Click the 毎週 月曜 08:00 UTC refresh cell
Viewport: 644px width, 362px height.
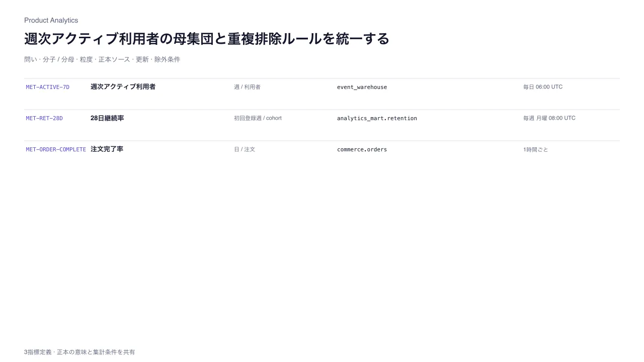tap(549, 118)
